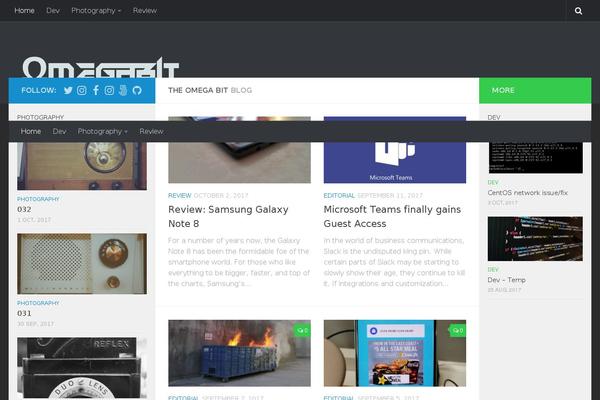Open Instagram icon right after Facebook icon

pyautogui.click(x=109, y=90)
